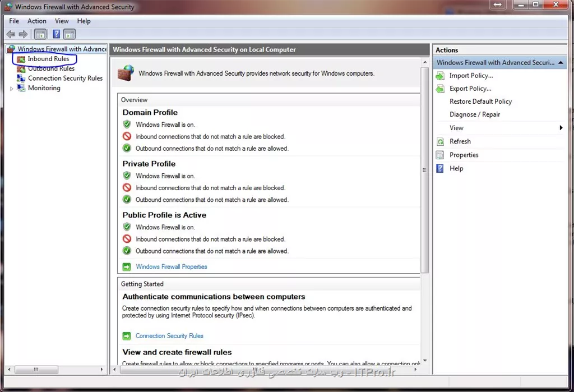Click Refresh in the Actions pane
The height and width of the screenshot is (392, 574).
(460, 141)
